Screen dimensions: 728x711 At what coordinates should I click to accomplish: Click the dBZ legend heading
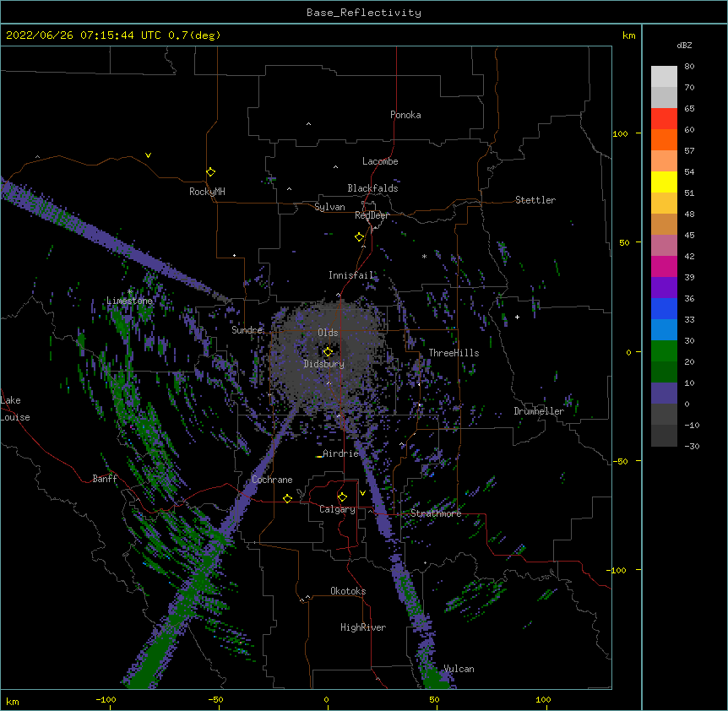click(684, 46)
